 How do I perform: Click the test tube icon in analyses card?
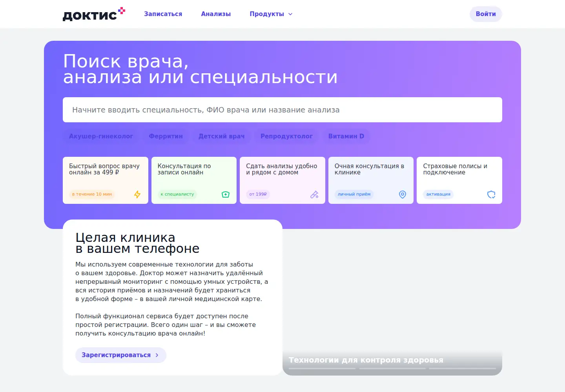pyautogui.click(x=314, y=194)
